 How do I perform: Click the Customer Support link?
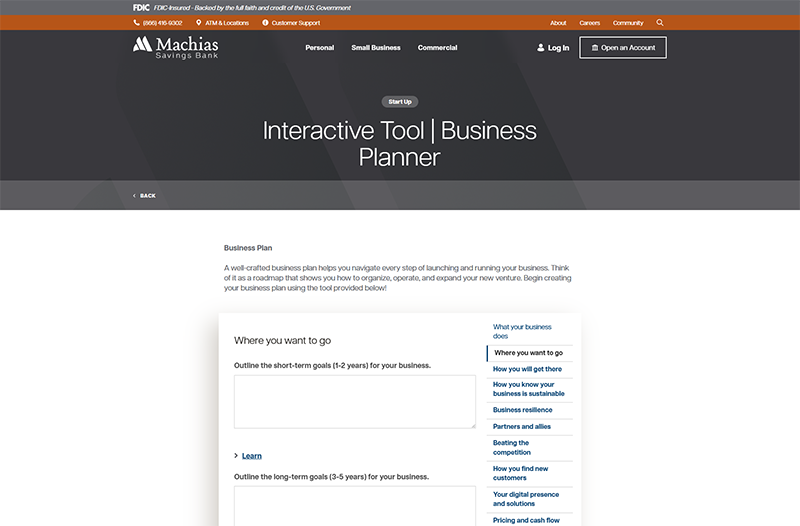tap(295, 23)
